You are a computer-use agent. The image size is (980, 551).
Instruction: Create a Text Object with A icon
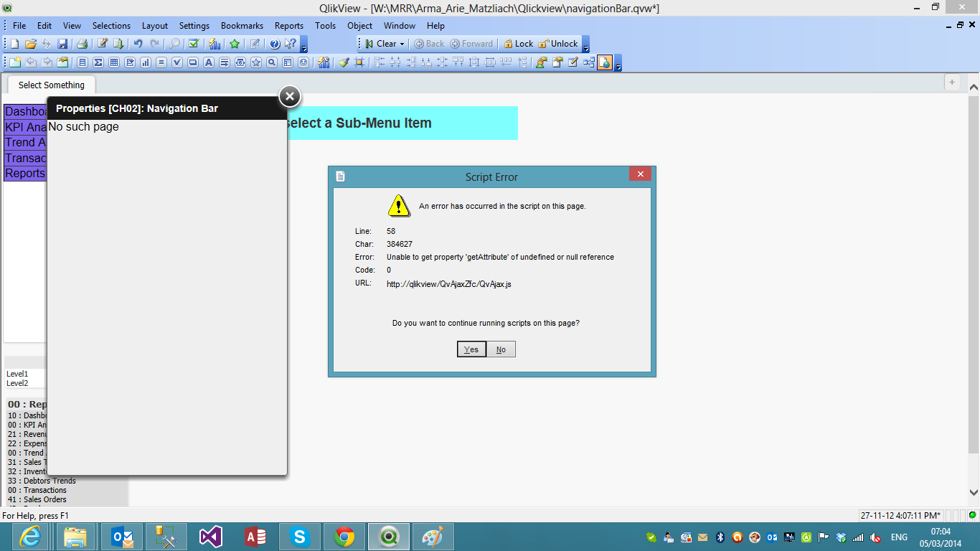[x=208, y=62]
